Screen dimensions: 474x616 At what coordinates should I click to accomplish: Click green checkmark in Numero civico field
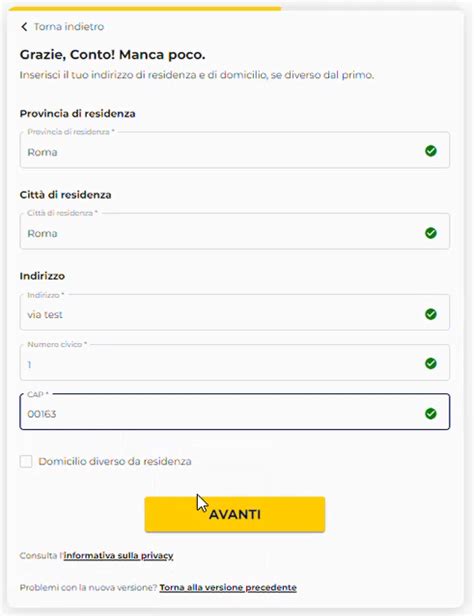[x=431, y=363]
